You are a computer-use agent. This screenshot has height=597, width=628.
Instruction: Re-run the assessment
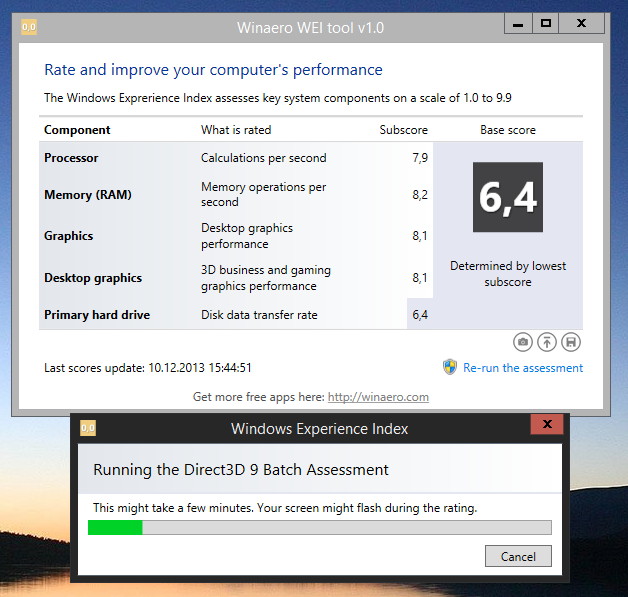[x=523, y=368]
